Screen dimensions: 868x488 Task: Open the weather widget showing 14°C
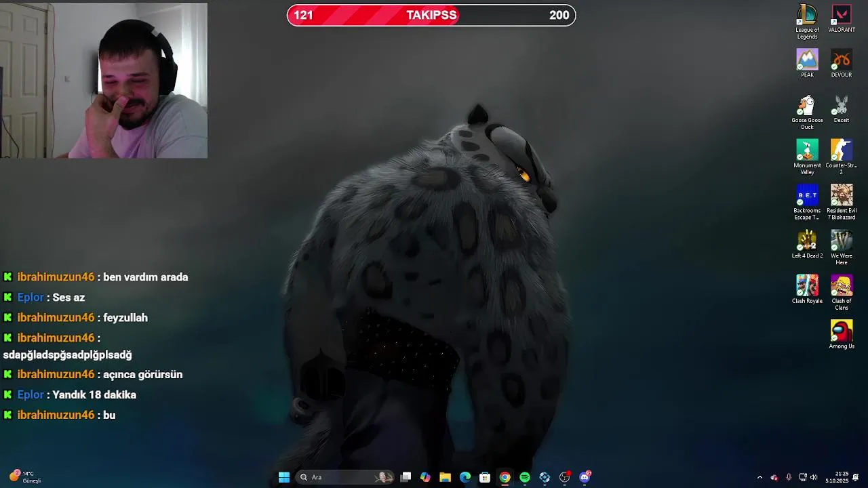26,476
